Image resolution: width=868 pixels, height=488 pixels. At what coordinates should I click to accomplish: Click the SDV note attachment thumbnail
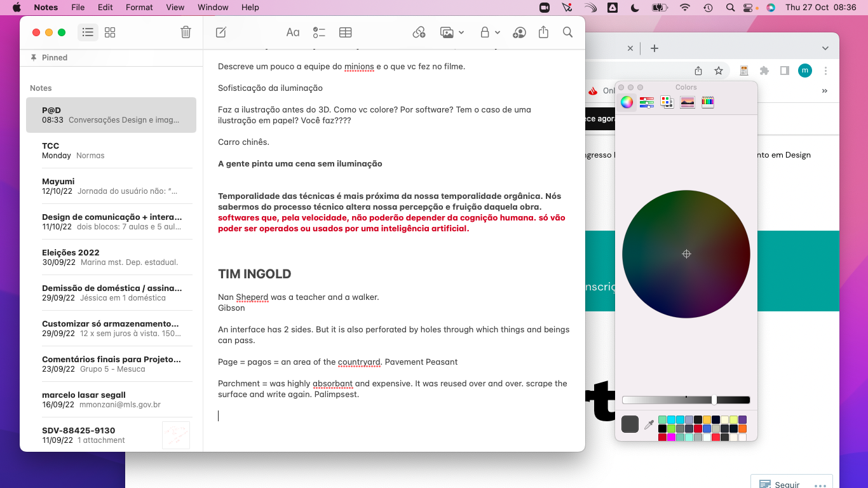click(x=176, y=435)
